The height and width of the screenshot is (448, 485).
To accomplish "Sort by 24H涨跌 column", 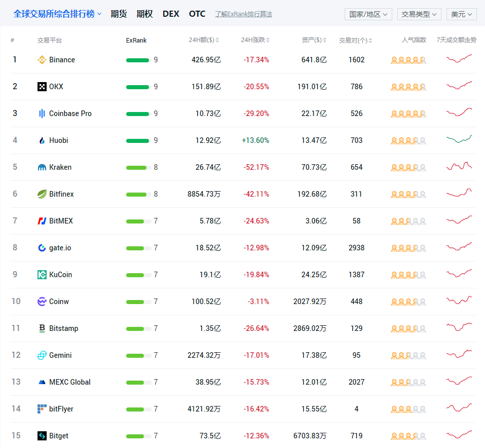I will tap(255, 40).
